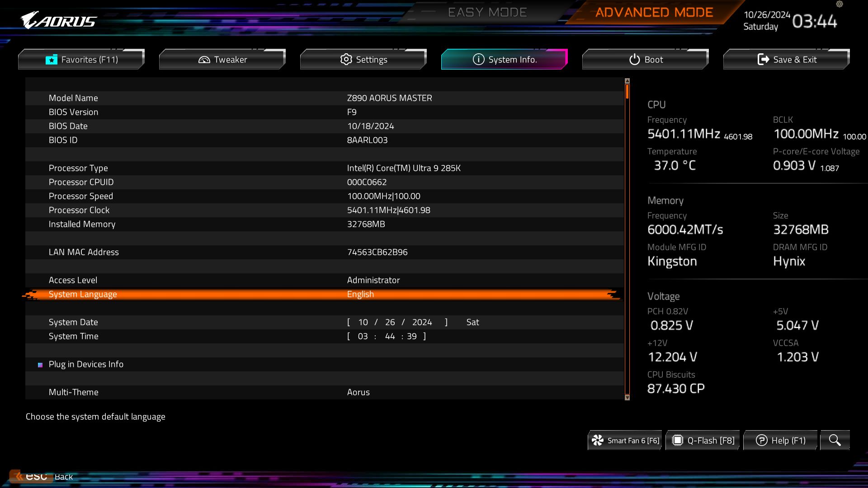Click the square bullet beside Plug in Devices Info
868x488 pixels.
pyautogui.click(x=40, y=365)
